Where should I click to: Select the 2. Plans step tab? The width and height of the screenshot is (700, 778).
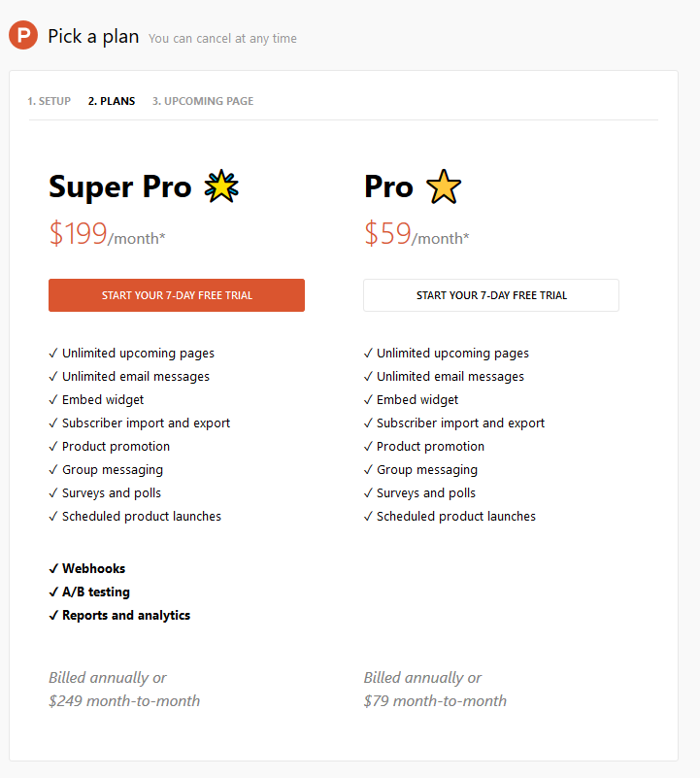[x=112, y=101]
